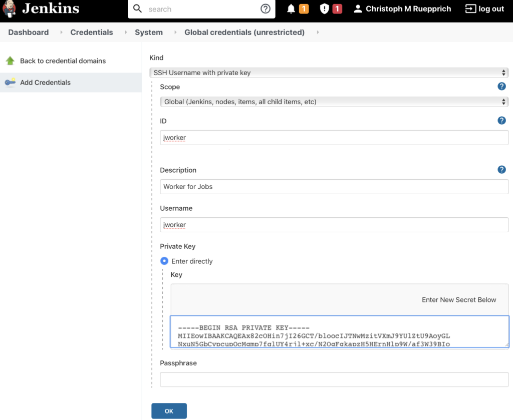The width and height of the screenshot is (513, 420).
Task: Open help for the Description field
Action: coord(501,170)
